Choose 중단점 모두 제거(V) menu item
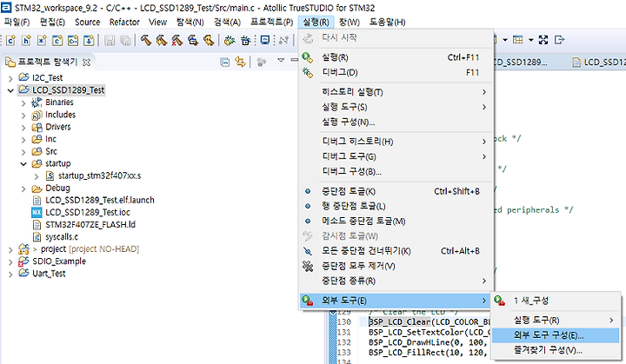Screen dimensions: 626x364 click(396, 266)
